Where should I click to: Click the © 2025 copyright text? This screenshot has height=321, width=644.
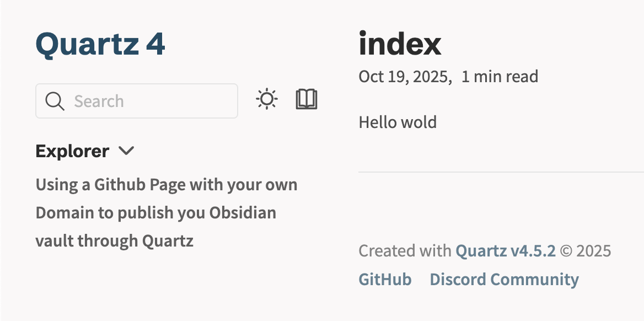pos(586,251)
